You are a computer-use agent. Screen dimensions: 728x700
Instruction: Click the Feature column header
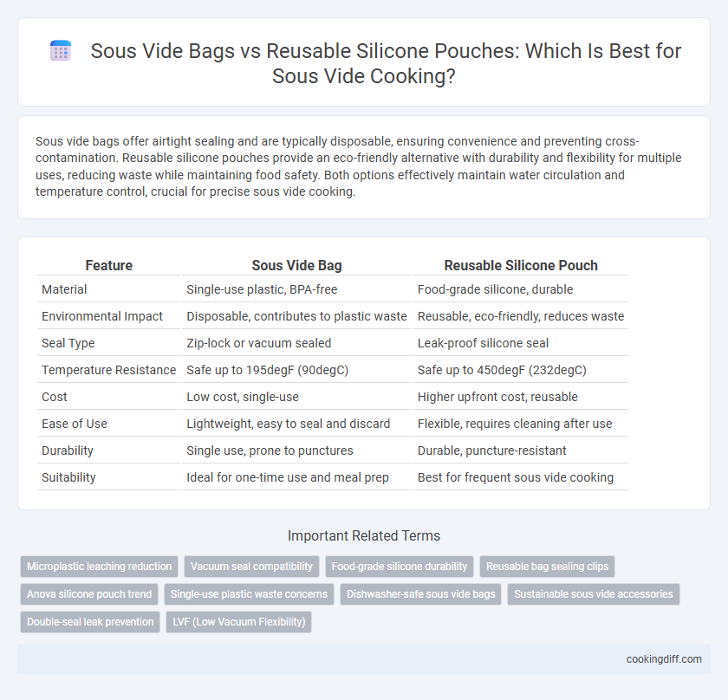click(108, 265)
